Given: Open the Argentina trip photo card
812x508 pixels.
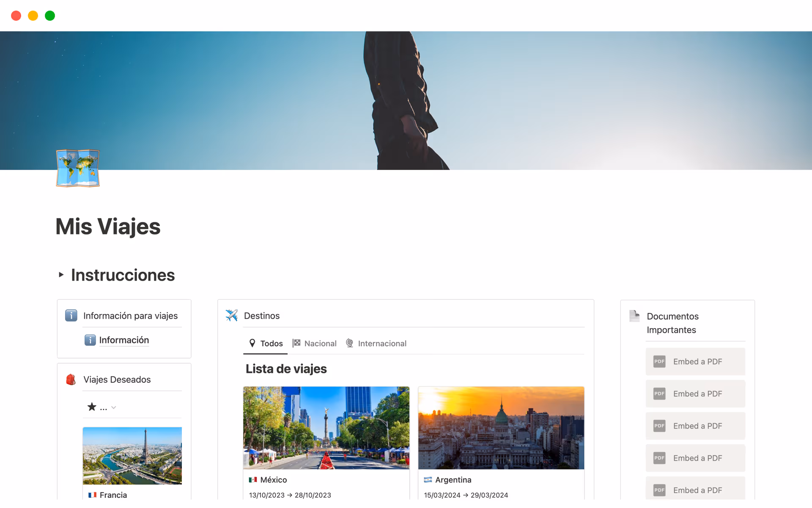Looking at the screenshot, I should 501,428.
